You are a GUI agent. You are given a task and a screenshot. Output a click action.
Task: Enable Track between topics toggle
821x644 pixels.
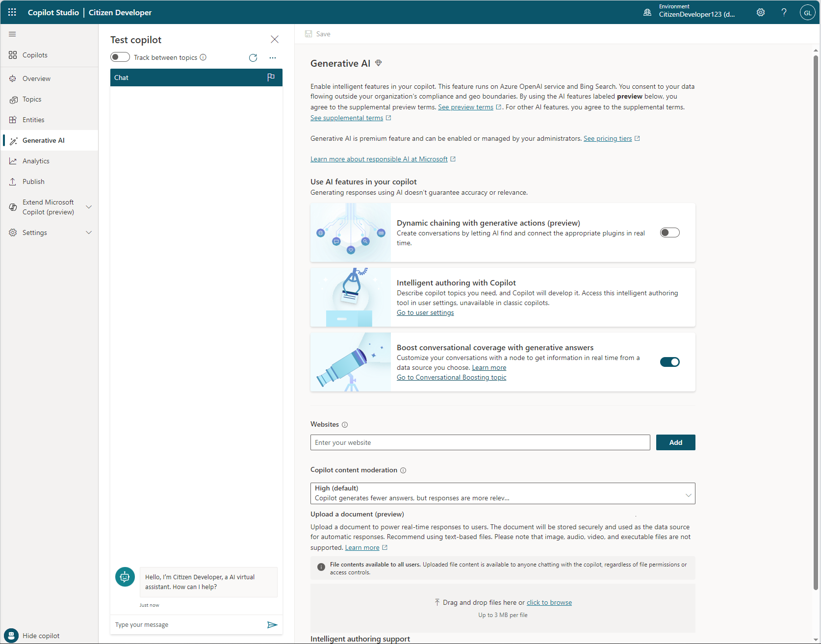(x=120, y=57)
